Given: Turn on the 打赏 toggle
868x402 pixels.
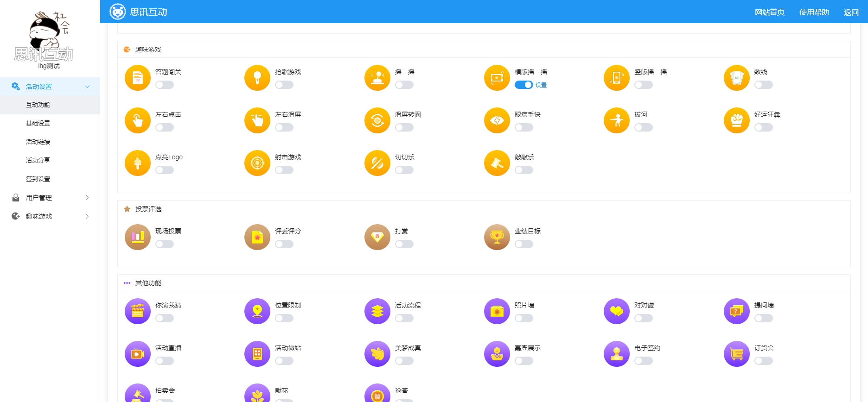Looking at the screenshot, I should 404,244.
